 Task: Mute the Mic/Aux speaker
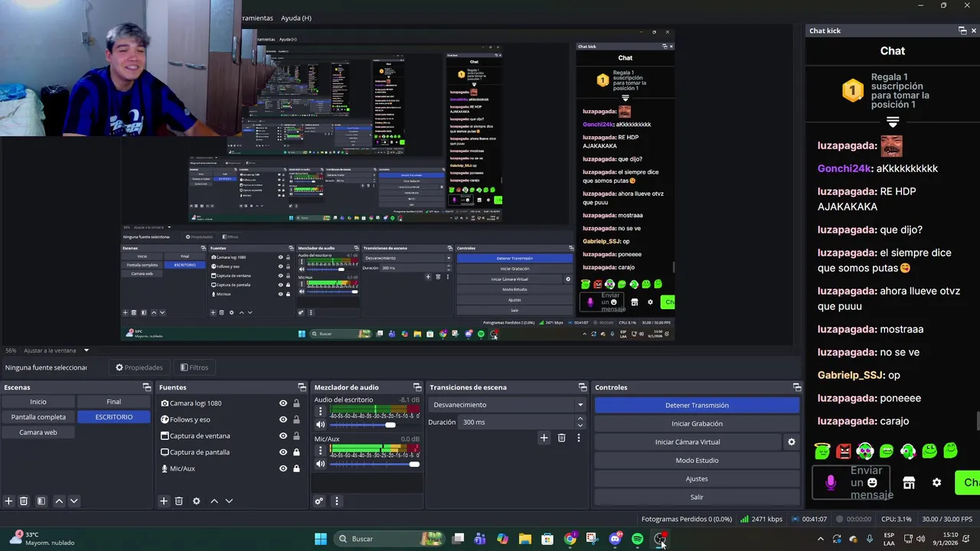pyautogui.click(x=321, y=464)
